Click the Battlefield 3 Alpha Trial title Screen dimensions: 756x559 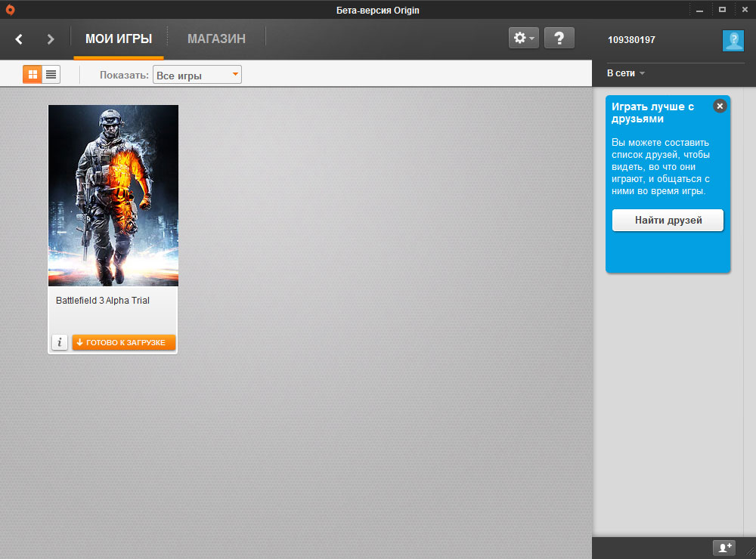(x=103, y=301)
